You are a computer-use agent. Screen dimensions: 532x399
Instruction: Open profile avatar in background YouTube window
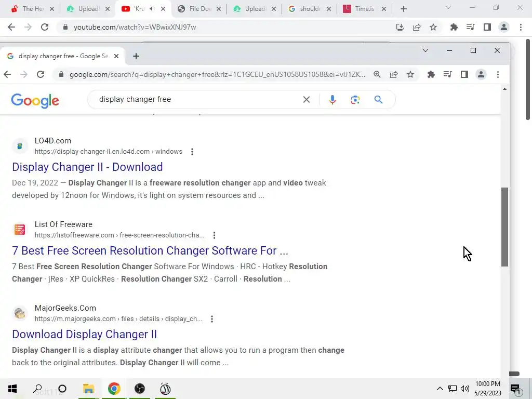[x=504, y=27]
